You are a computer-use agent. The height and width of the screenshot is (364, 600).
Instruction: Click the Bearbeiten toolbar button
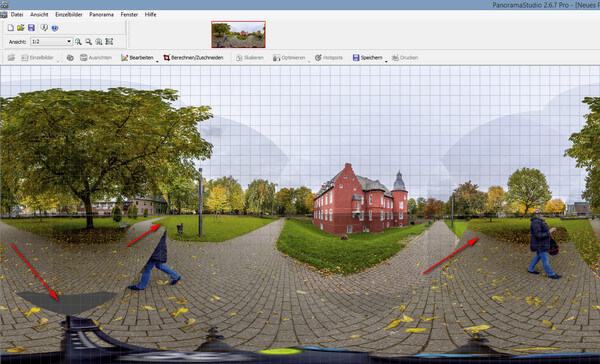pos(137,58)
